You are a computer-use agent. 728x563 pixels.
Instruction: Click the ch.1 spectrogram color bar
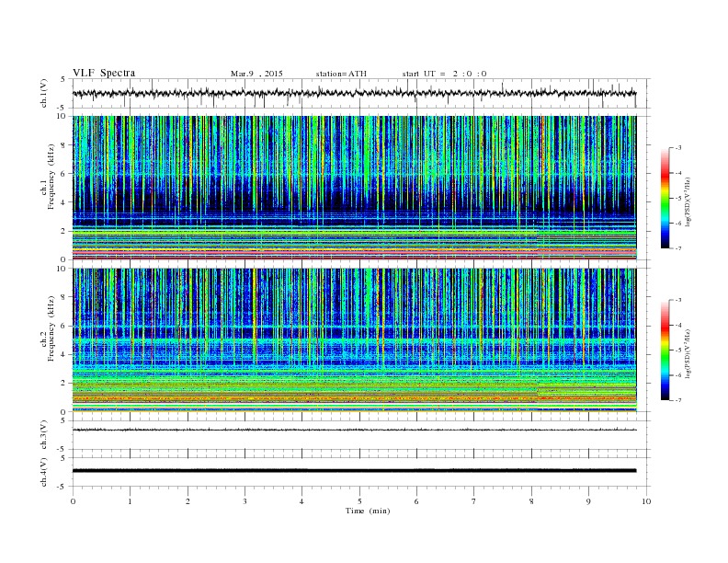click(x=665, y=199)
